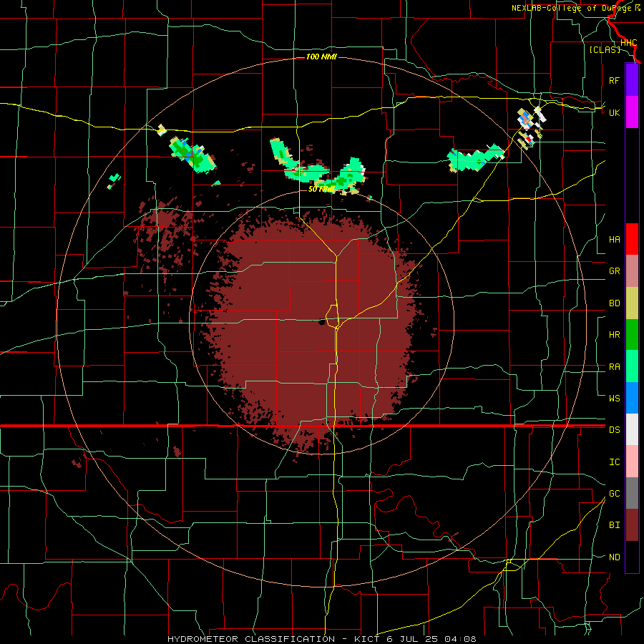Click the [CLAS] unit label
644x644 pixels.
(605, 49)
